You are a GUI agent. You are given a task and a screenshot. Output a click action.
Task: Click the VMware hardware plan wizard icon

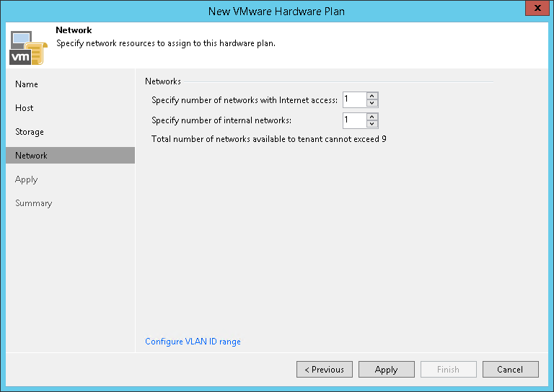[28, 48]
